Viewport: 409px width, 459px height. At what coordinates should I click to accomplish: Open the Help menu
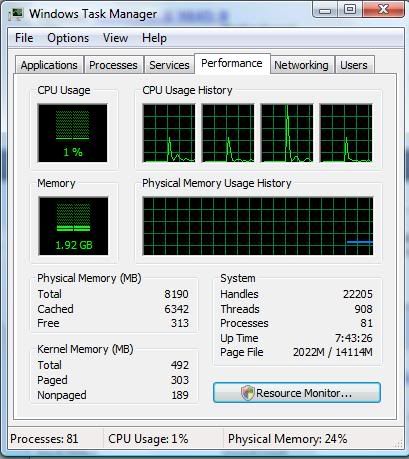click(x=154, y=38)
